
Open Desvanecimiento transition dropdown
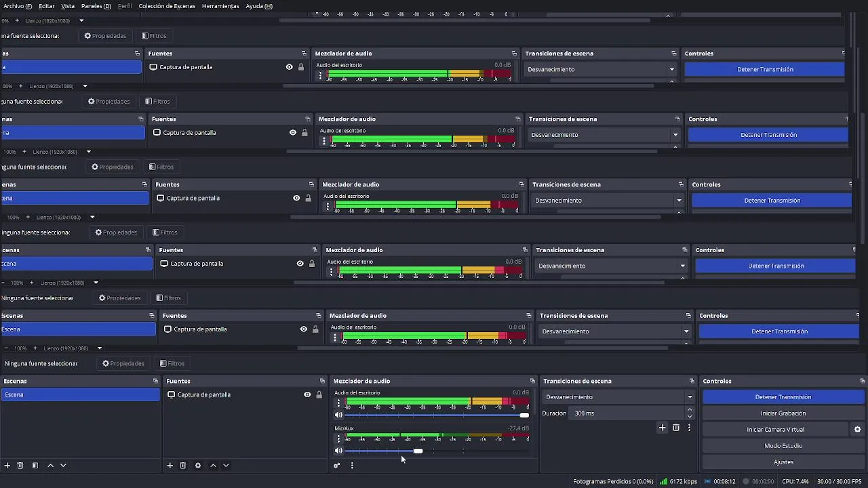618,397
